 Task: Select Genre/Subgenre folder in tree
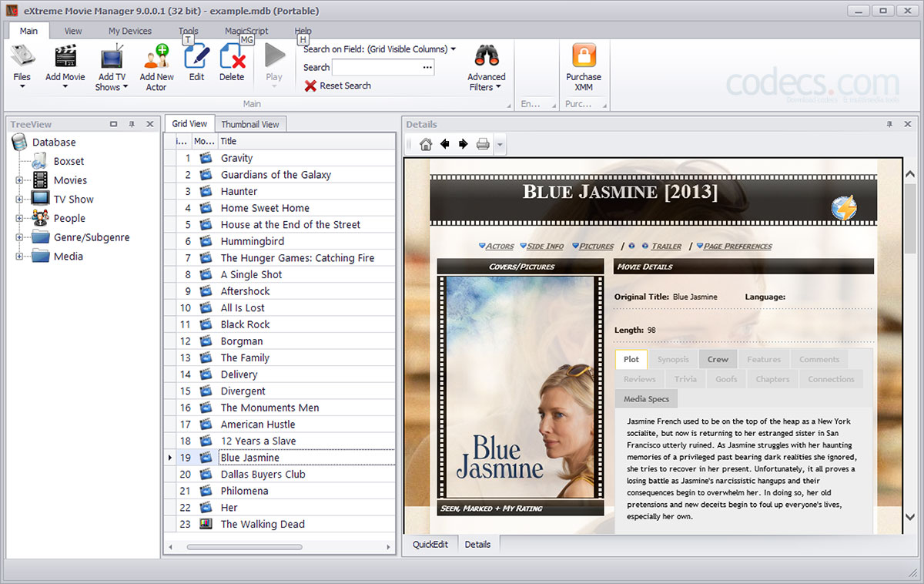click(x=92, y=237)
